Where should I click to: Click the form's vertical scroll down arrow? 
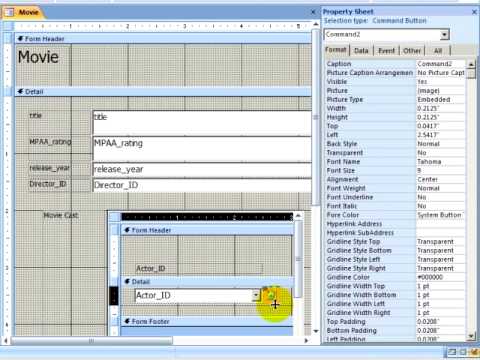316,331
